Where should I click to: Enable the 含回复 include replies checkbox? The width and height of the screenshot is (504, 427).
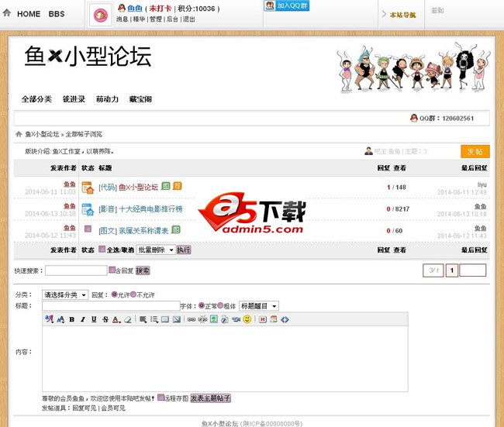(112, 270)
